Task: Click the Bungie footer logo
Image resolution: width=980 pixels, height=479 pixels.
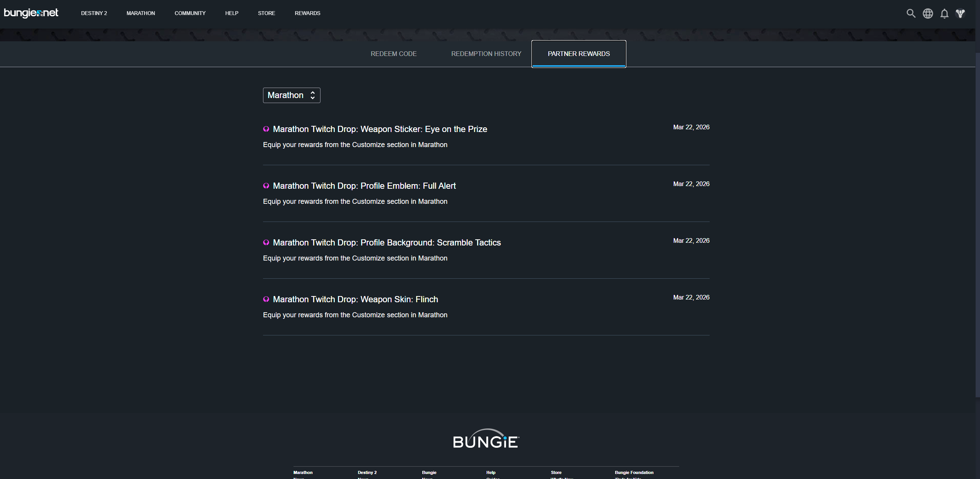Action: (x=486, y=439)
